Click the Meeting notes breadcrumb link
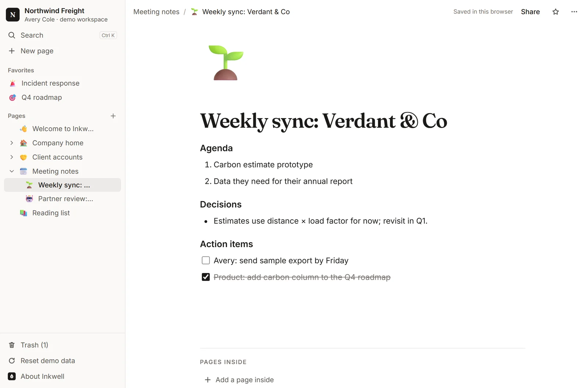 point(157,12)
